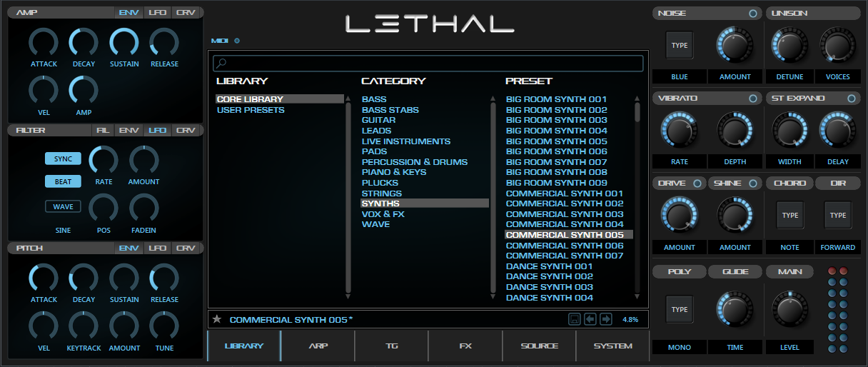Image resolution: width=868 pixels, height=367 pixels.
Task: Choose preset BIG ROOM SYNTH 001
Action: [x=557, y=99]
